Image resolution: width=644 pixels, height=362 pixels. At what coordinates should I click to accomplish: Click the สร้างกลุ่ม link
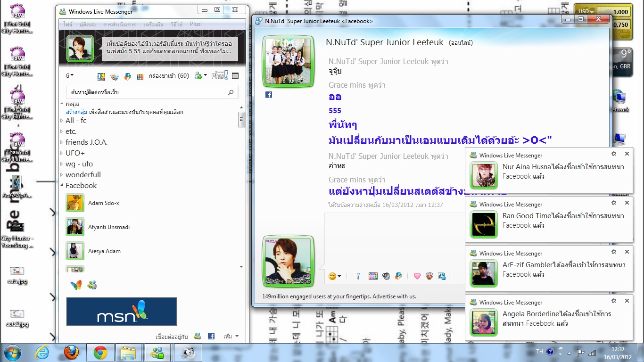point(76,112)
